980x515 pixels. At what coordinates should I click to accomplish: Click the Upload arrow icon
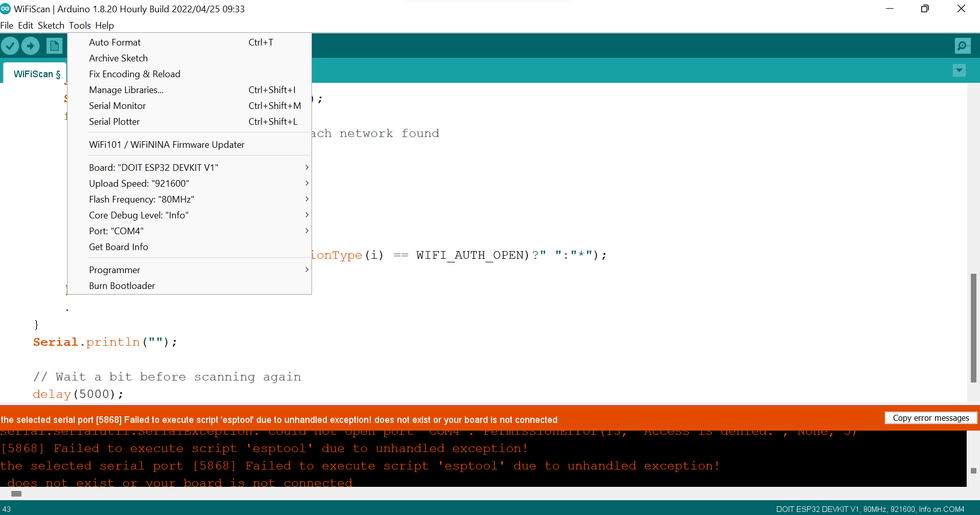(31, 46)
